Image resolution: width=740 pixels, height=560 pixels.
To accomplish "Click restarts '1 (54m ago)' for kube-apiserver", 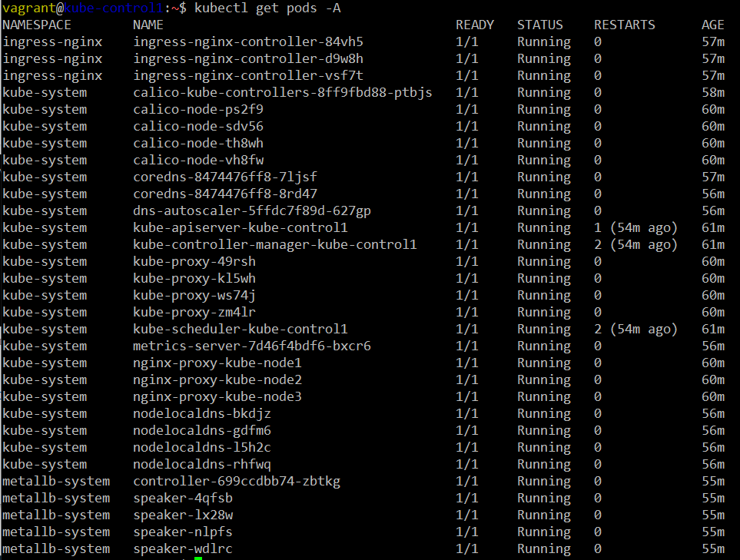I will (635, 228).
